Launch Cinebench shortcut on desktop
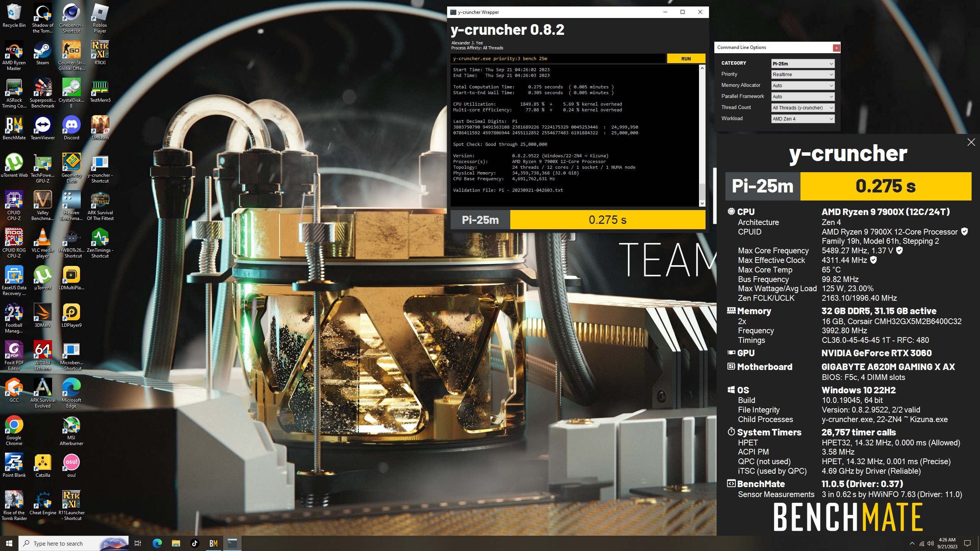 [x=71, y=18]
